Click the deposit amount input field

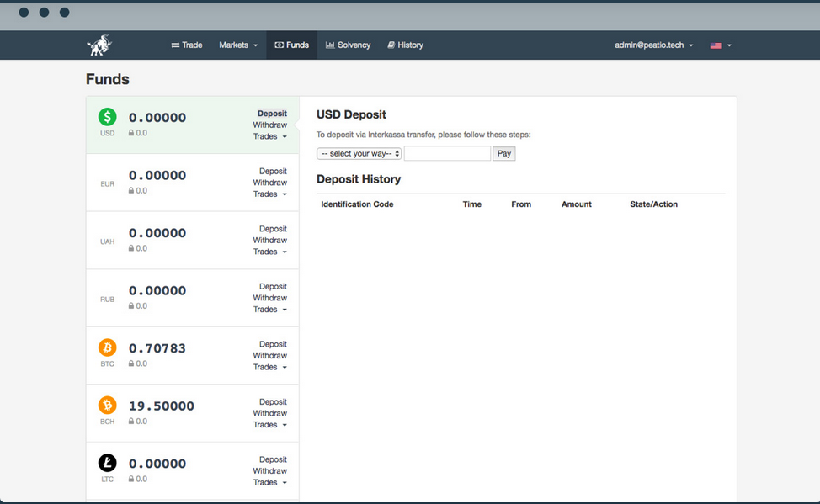pyautogui.click(x=447, y=153)
